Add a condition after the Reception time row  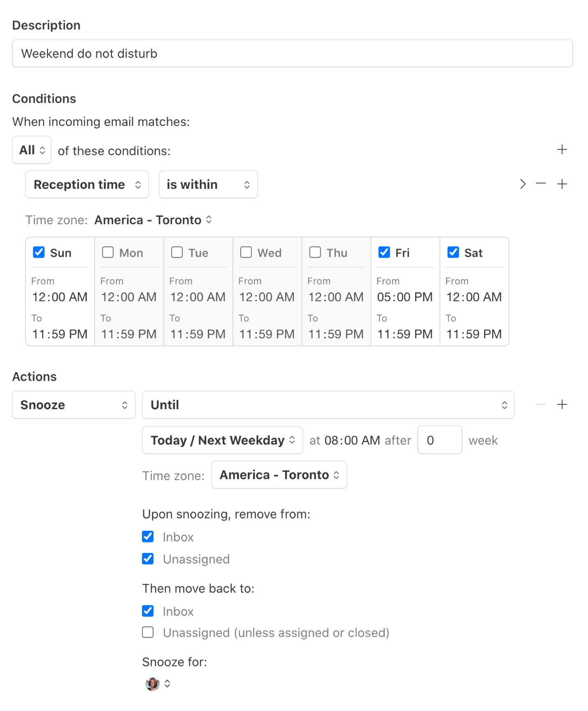coord(562,184)
